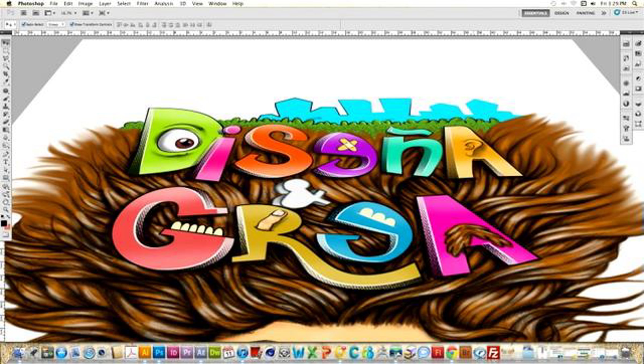Toggle the Auto-Select checkbox
The width and height of the screenshot is (644, 364).
[24, 24]
